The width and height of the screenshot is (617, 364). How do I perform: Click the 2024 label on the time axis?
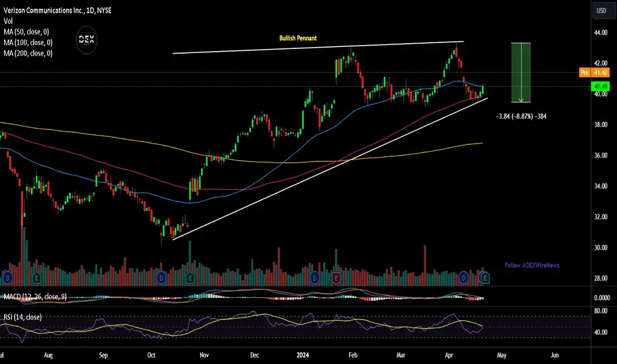pyautogui.click(x=303, y=355)
